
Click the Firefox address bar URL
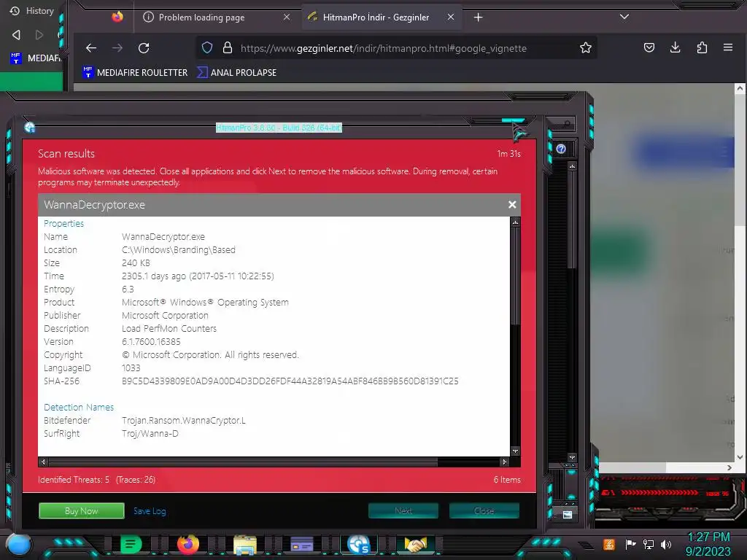point(384,48)
